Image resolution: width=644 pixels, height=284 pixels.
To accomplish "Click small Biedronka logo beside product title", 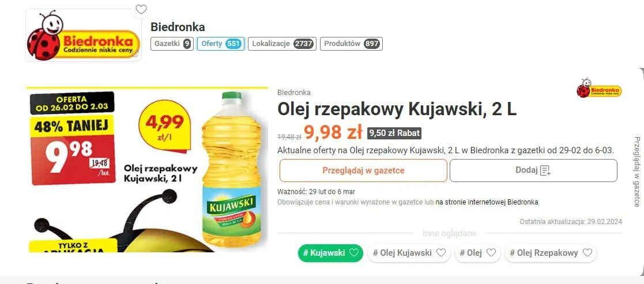I will pyautogui.click(x=599, y=88).
